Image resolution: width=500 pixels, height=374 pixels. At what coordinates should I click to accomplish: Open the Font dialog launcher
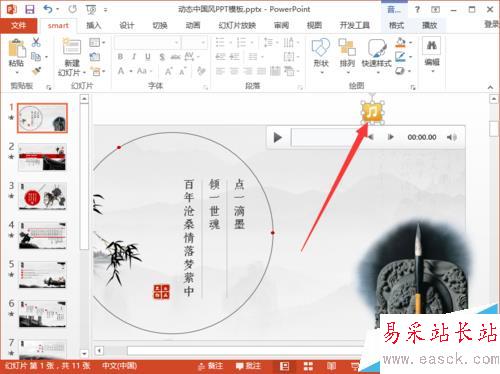pos(206,87)
